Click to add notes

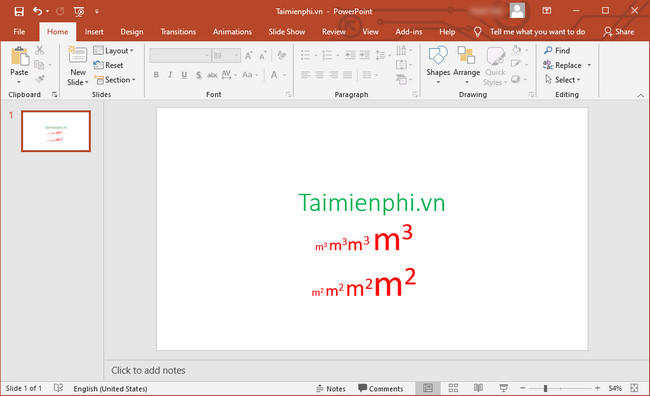click(148, 370)
